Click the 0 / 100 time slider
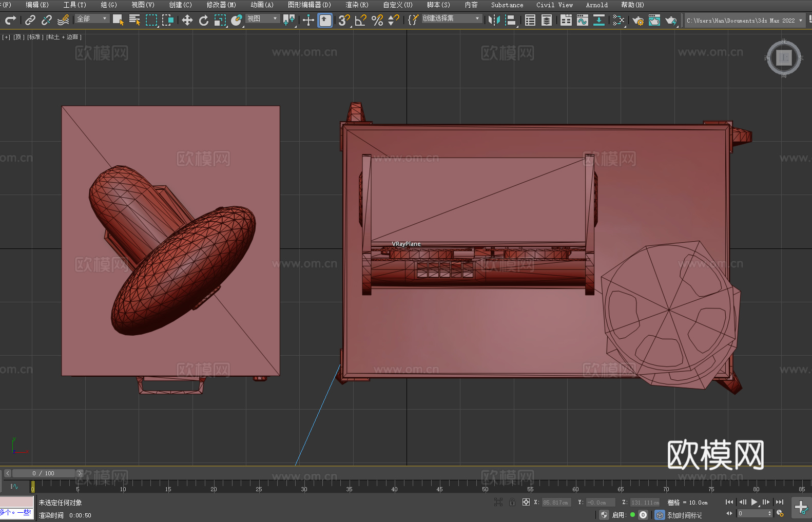 [44, 473]
